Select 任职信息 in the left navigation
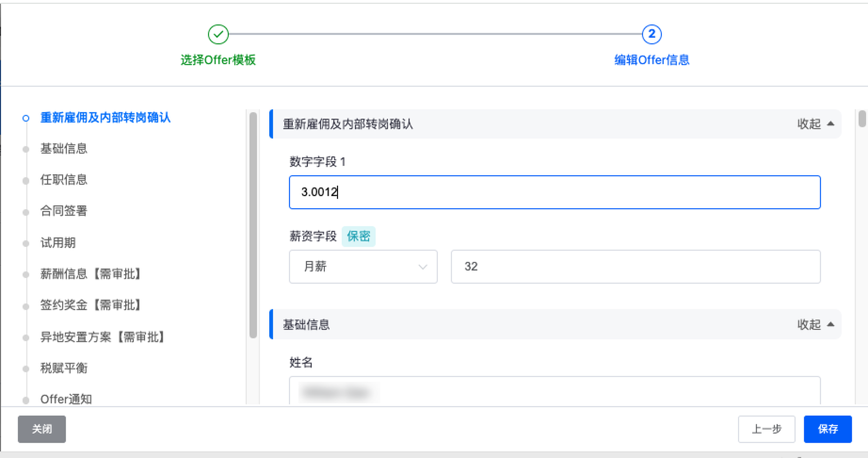This screenshot has width=868, height=458. (x=64, y=179)
